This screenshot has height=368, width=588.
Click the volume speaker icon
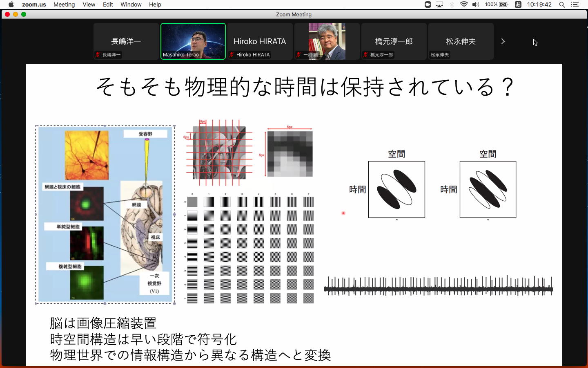pyautogui.click(x=476, y=4)
